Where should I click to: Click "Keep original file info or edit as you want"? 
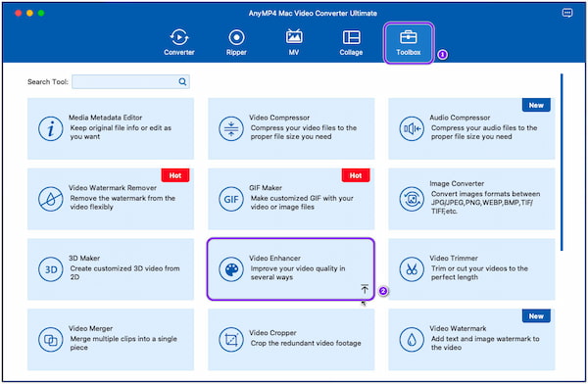[121, 132]
